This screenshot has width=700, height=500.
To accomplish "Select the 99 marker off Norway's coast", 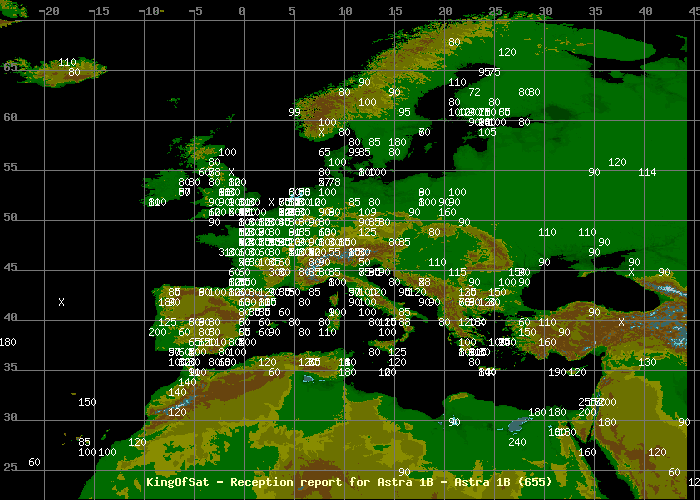I will coord(294,112).
